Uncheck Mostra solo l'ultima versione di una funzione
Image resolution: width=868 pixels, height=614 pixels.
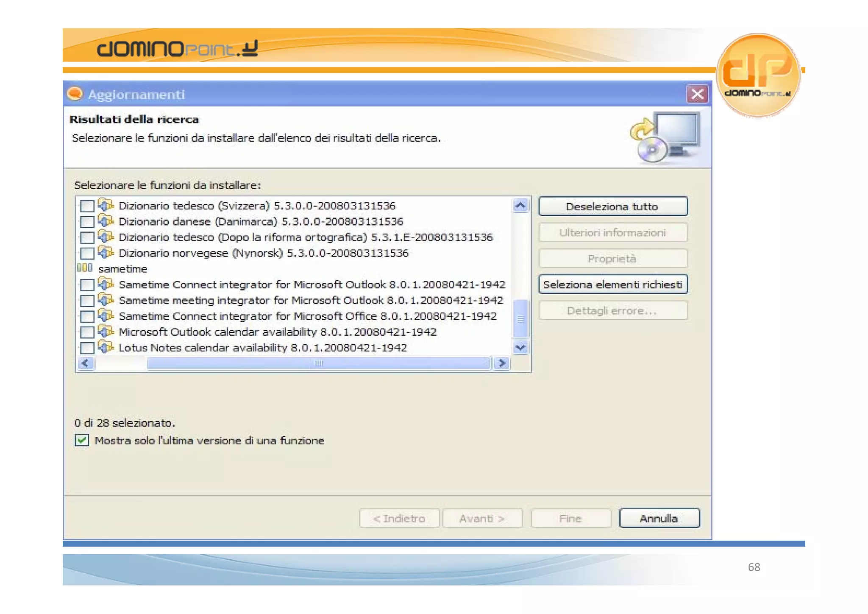tap(82, 440)
